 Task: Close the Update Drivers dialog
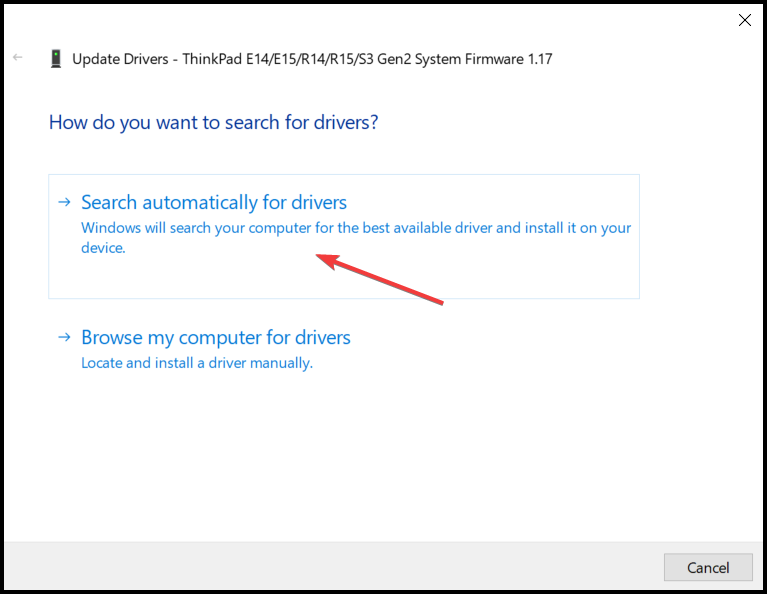coord(744,20)
